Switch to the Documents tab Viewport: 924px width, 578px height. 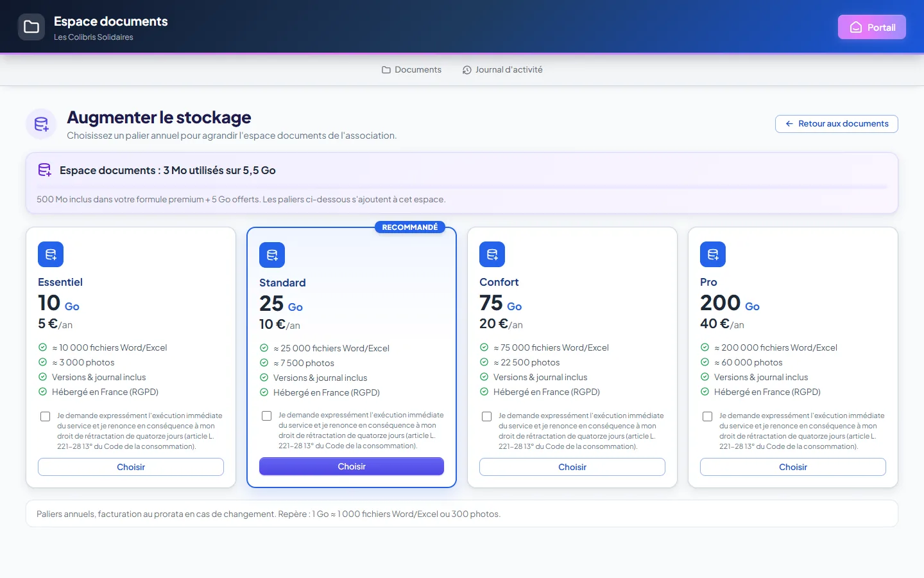[x=411, y=69]
